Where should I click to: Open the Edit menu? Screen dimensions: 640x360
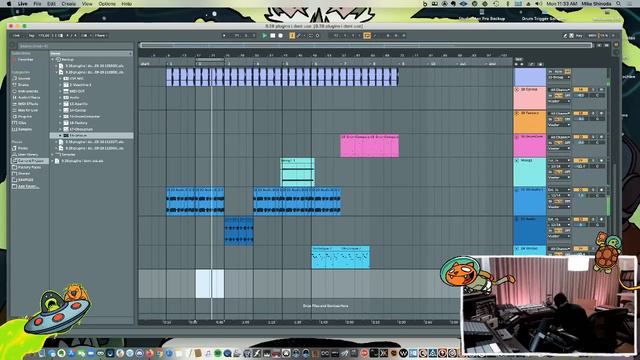click(x=51, y=4)
